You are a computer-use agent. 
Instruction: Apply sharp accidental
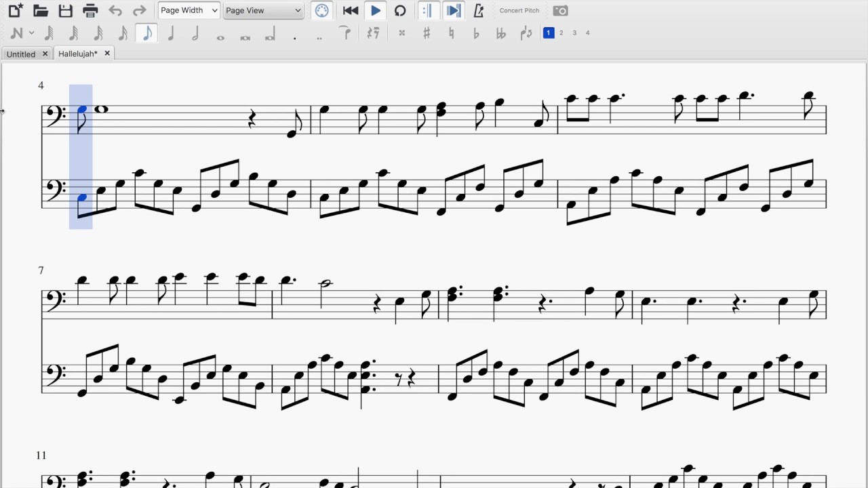click(x=427, y=33)
